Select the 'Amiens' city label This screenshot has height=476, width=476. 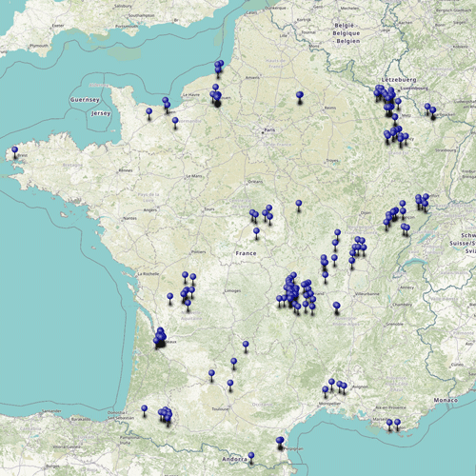[x=252, y=77]
